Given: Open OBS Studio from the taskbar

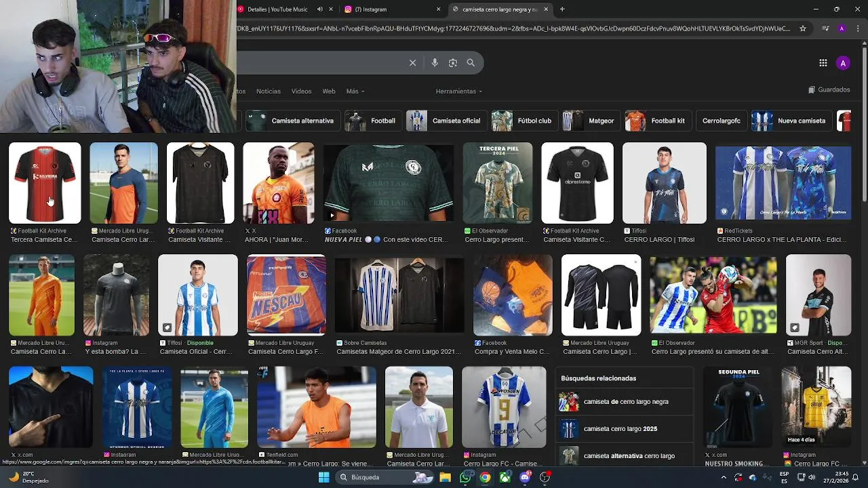Looking at the screenshot, I should (x=545, y=477).
